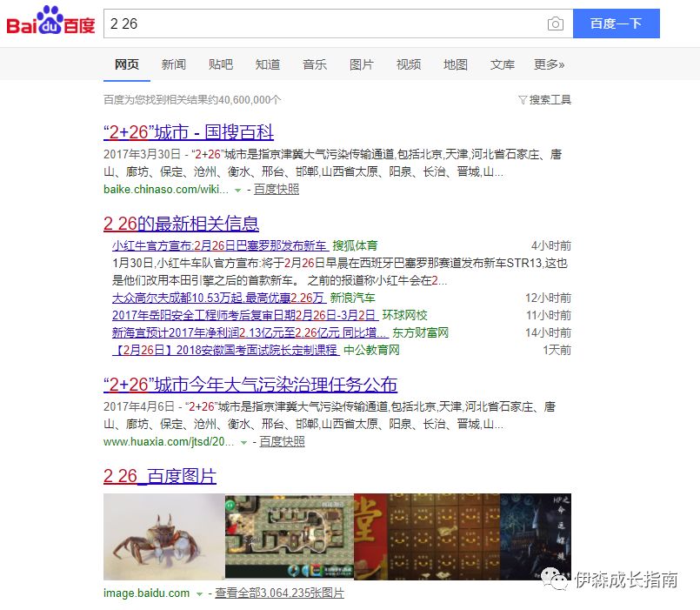The height and width of the screenshot is (610, 700).
Task: Open the 视频 tab
Action: [x=409, y=64]
